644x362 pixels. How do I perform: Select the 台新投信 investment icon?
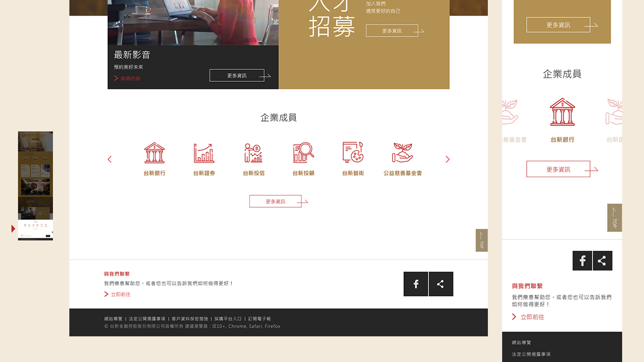click(x=254, y=153)
